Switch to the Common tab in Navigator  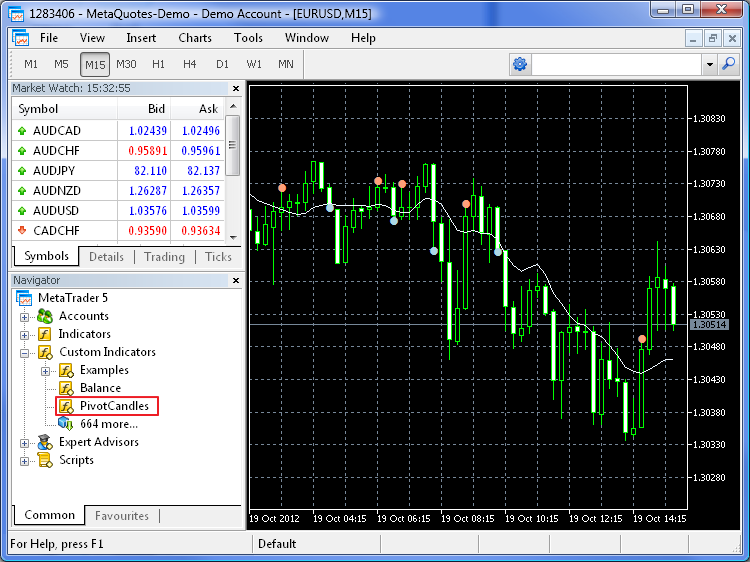pyautogui.click(x=49, y=515)
